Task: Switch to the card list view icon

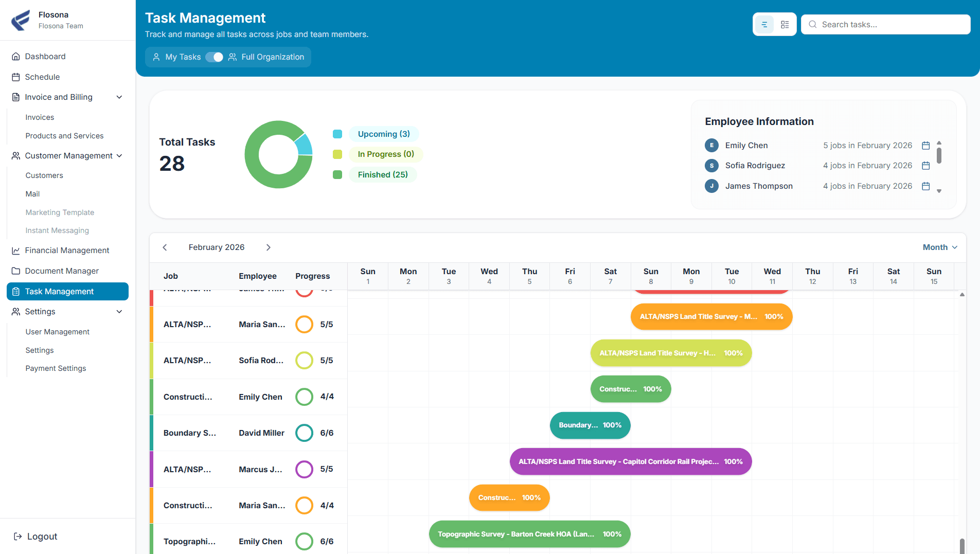Action: point(785,24)
